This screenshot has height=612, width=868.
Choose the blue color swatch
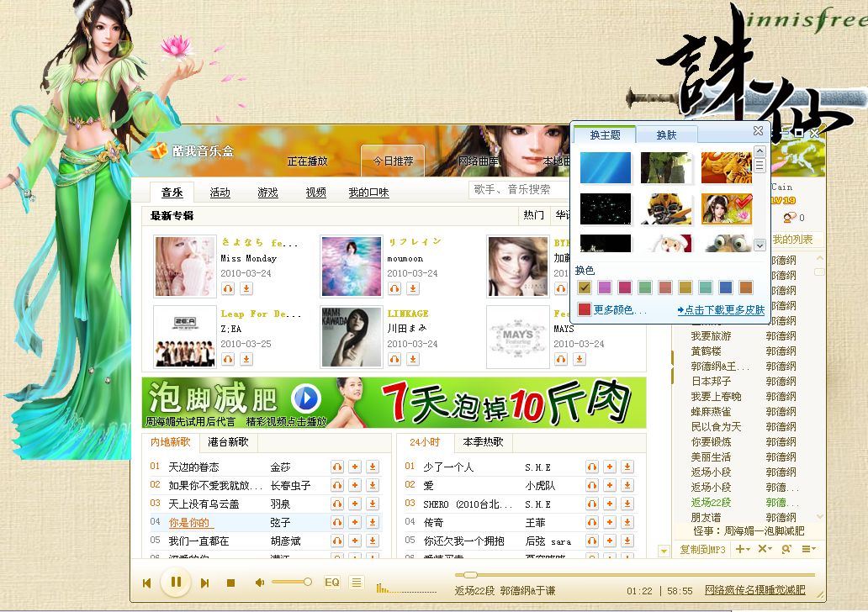pyautogui.click(x=726, y=288)
